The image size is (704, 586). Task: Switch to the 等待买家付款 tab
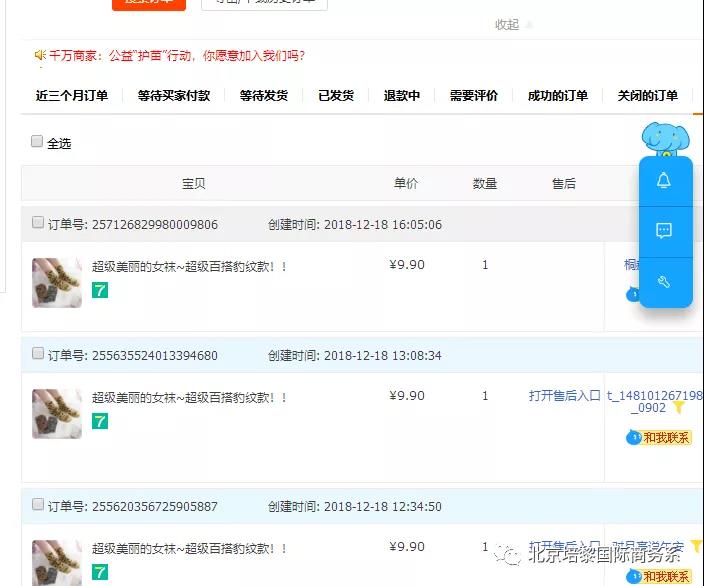174,96
